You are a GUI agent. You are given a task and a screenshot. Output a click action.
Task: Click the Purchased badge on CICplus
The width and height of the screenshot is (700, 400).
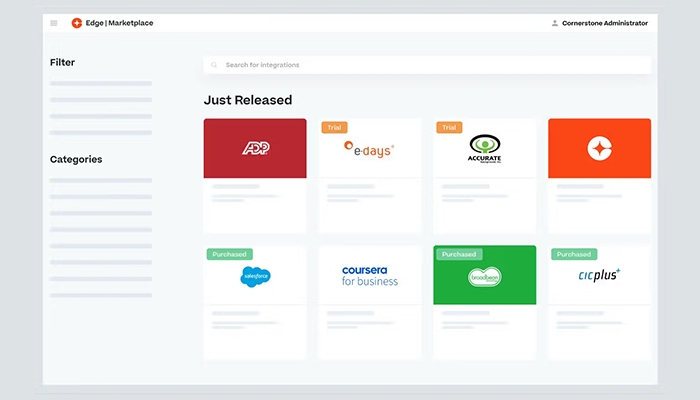point(574,254)
